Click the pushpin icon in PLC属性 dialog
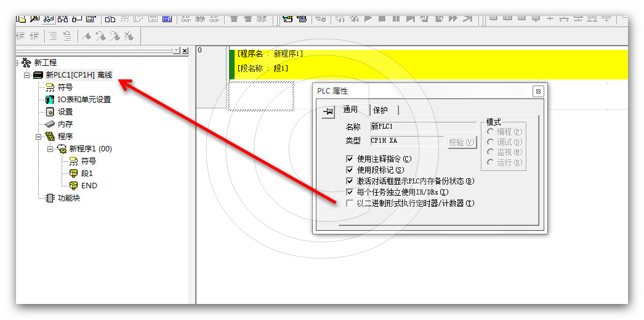Image resolution: width=644 pixels, height=320 pixels. 328,111
